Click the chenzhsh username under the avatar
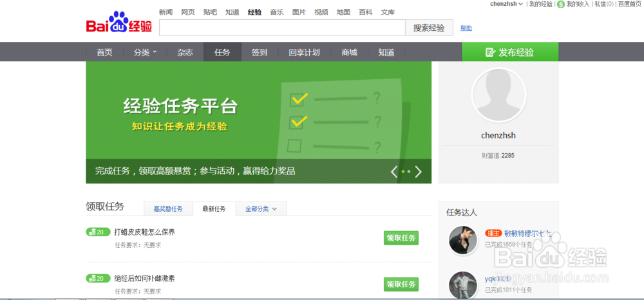This screenshot has width=644, height=300. click(x=498, y=135)
